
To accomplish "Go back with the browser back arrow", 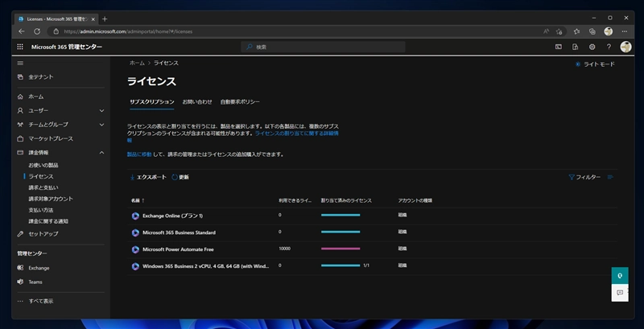I will 22,31.
